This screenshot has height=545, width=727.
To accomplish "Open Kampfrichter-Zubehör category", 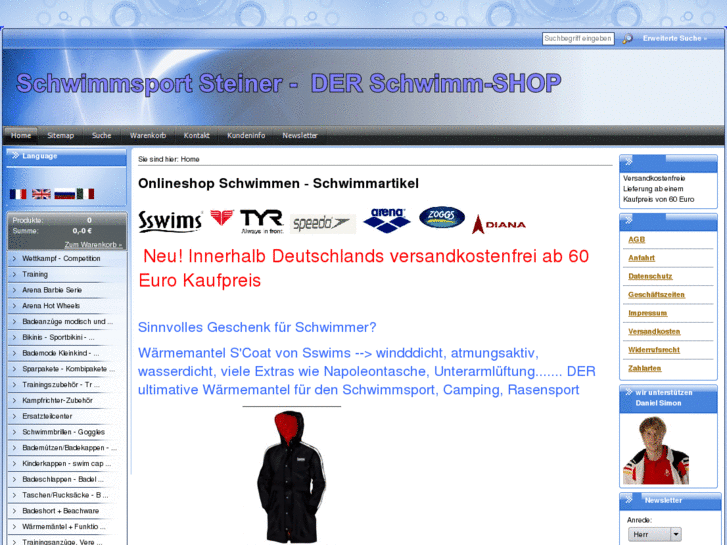I will pos(67,400).
